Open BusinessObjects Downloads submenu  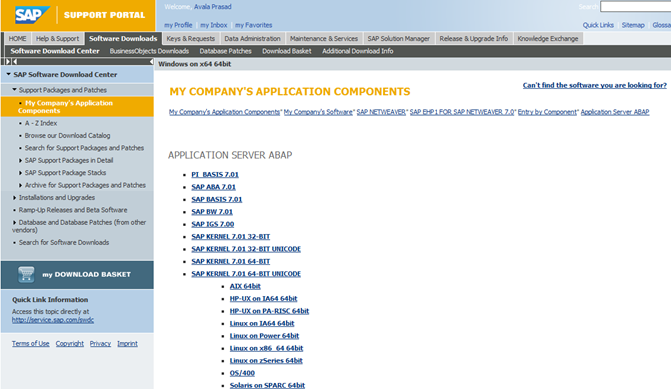tap(149, 51)
